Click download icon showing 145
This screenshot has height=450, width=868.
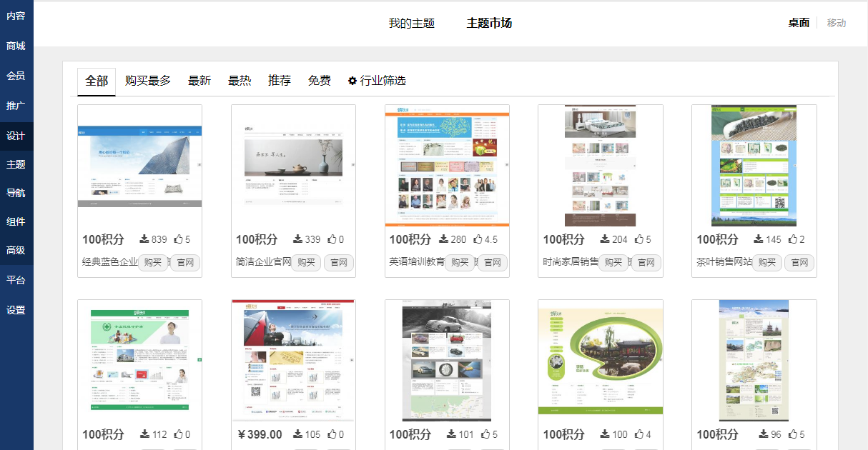pyautogui.click(x=758, y=239)
